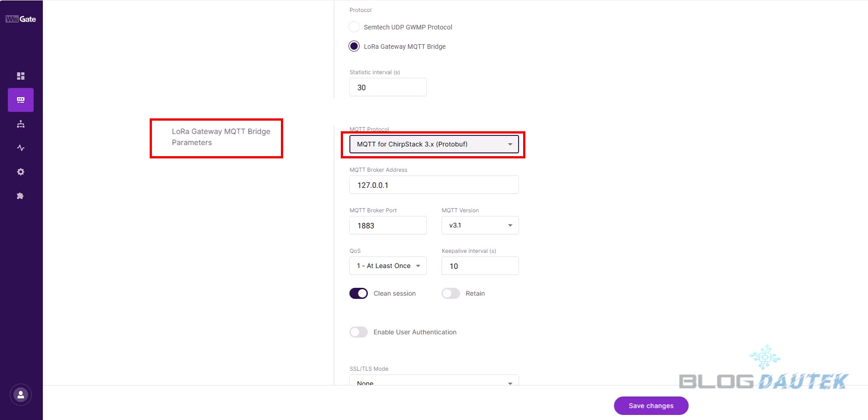
Task: Toggle Enable User Authentication switch
Action: click(x=359, y=332)
